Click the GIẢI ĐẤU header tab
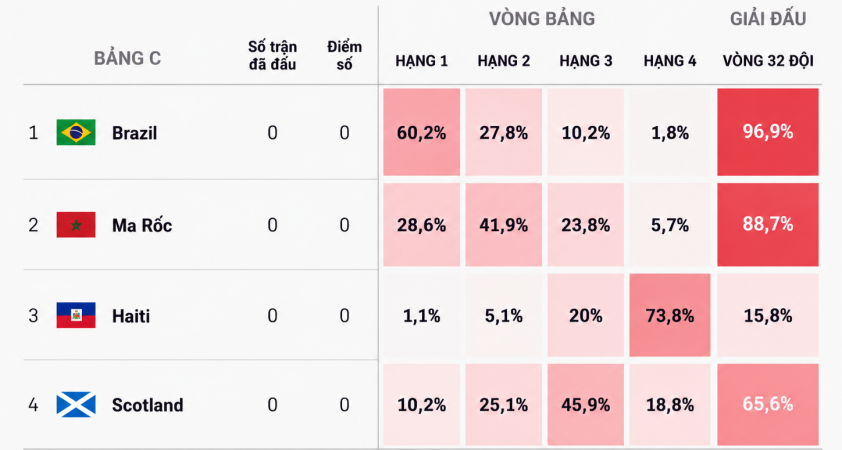Screen dimensions: 842x450 768,19
